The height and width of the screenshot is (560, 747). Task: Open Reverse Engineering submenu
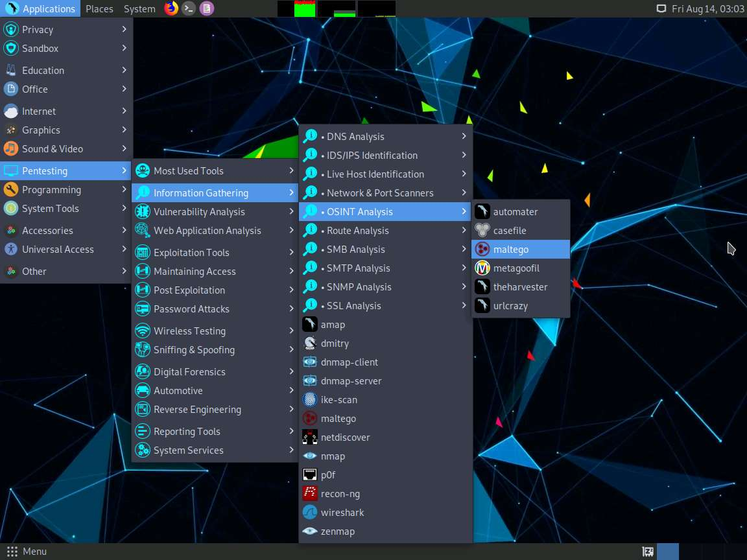(215, 410)
